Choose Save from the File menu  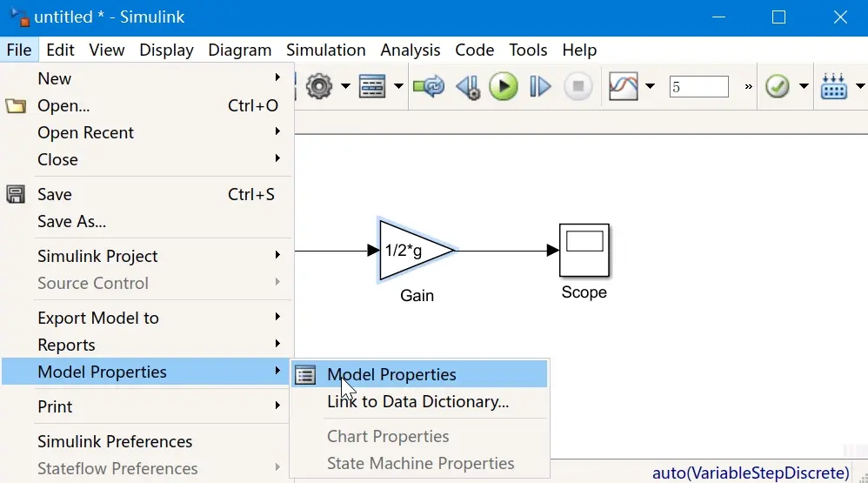[147, 194]
